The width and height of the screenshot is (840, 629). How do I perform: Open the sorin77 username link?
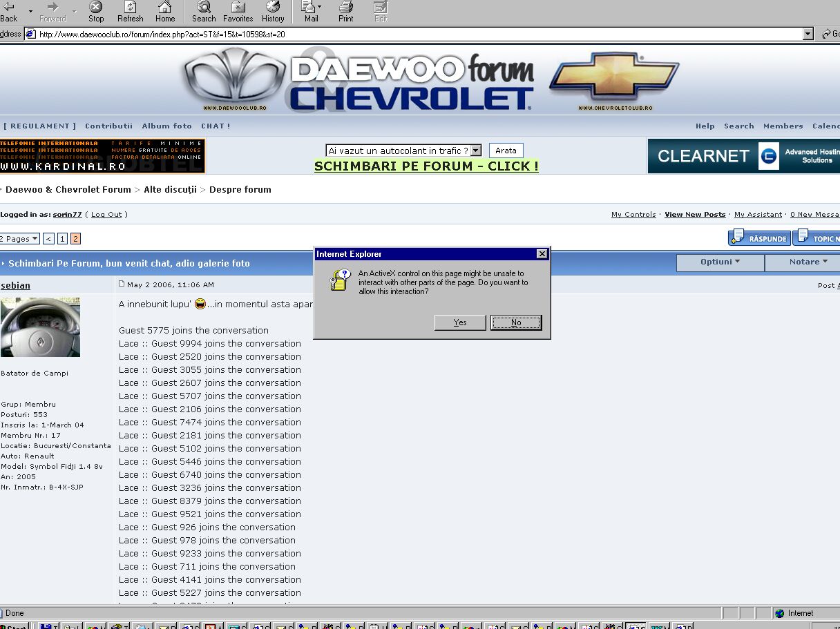(x=67, y=214)
